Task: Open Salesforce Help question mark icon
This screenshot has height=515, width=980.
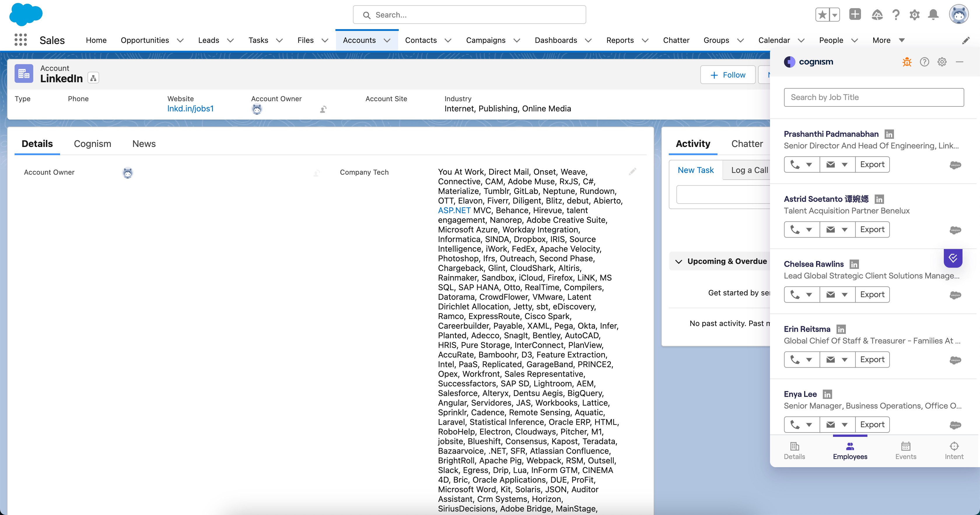Action: click(x=896, y=15)
